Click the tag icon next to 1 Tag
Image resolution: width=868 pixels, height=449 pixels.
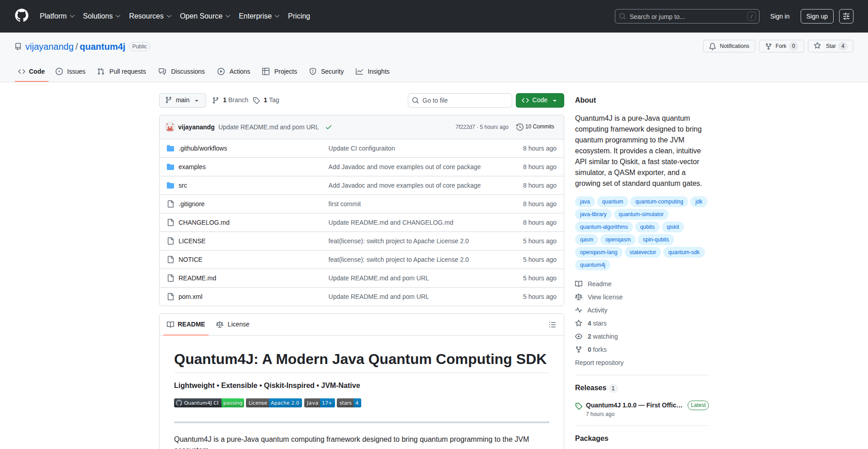point(256,100)
